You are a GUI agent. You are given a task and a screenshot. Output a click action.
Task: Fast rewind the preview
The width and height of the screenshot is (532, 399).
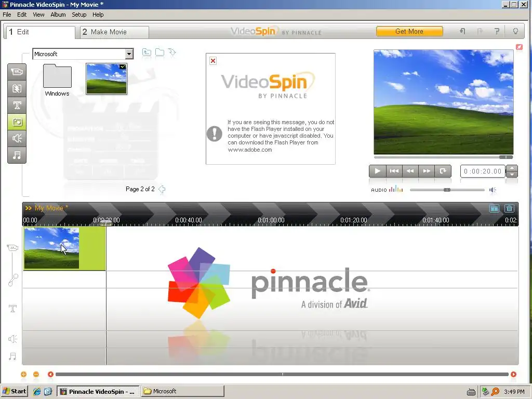[x=410, y=171]
